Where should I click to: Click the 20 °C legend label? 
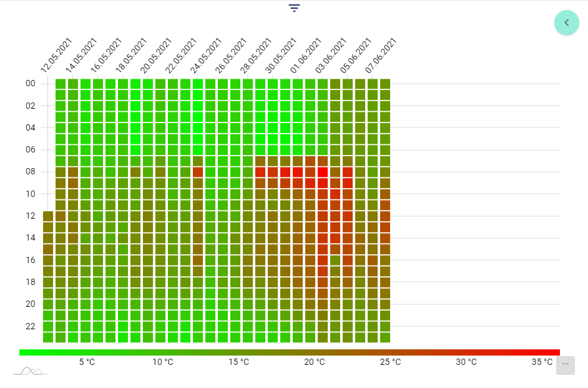pos(315,362)
